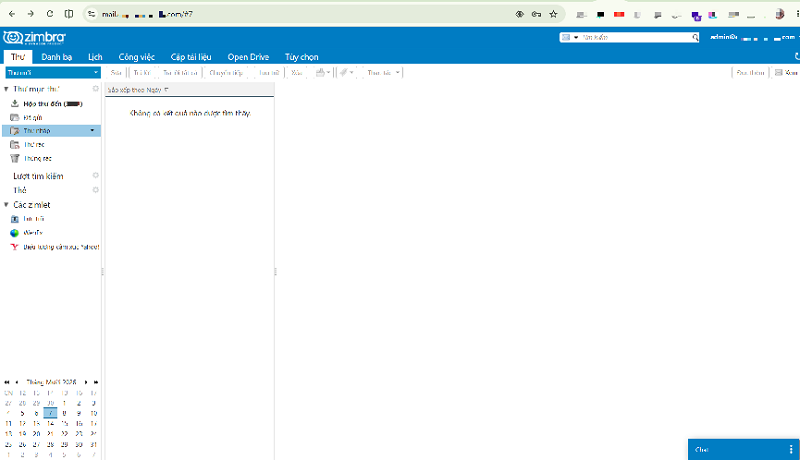Click the tag icon in mail toolbar
This screenshot has width=800, height=460.
point(344,72)
